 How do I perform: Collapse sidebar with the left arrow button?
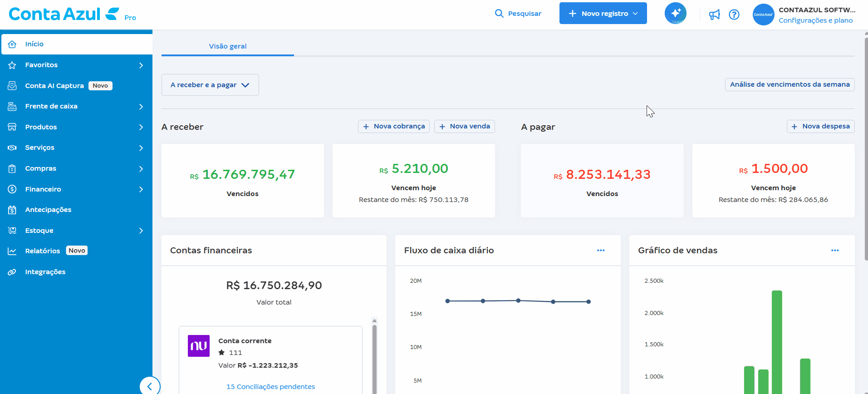(150, 386)
